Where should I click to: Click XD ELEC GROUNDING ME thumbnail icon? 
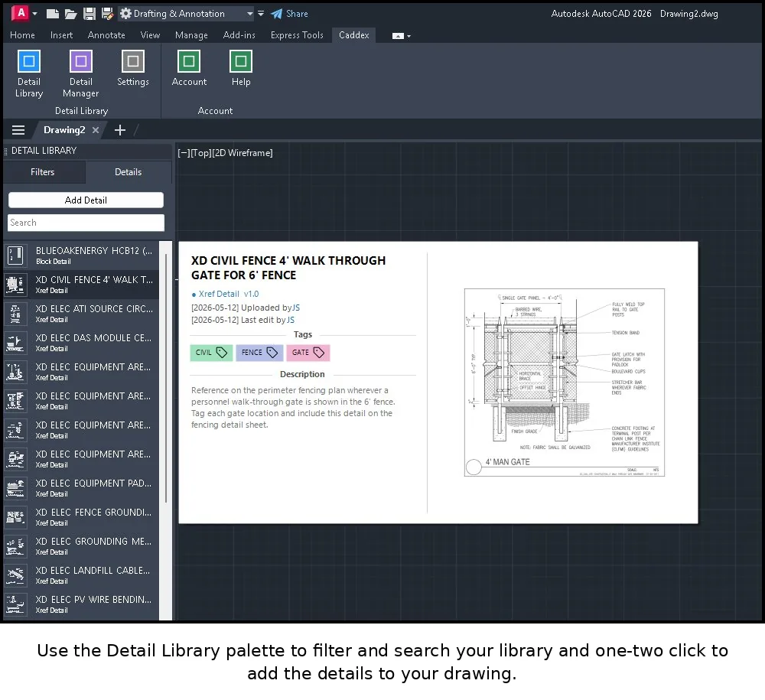pyautogui.click(x=15, y=546)
